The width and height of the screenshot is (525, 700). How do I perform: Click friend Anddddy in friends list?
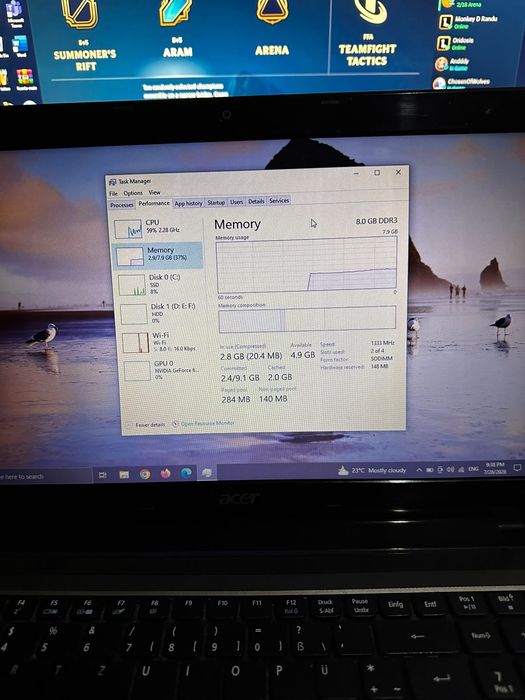pos(453,63)
